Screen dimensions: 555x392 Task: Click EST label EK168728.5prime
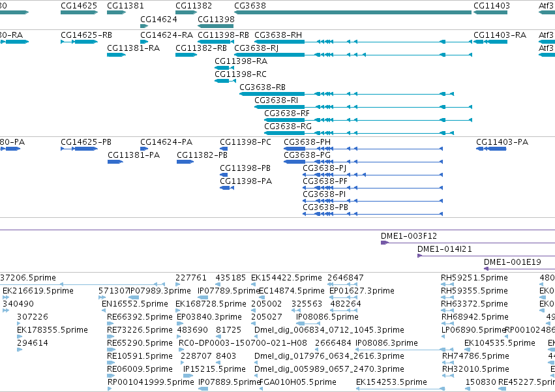point(211,304)
